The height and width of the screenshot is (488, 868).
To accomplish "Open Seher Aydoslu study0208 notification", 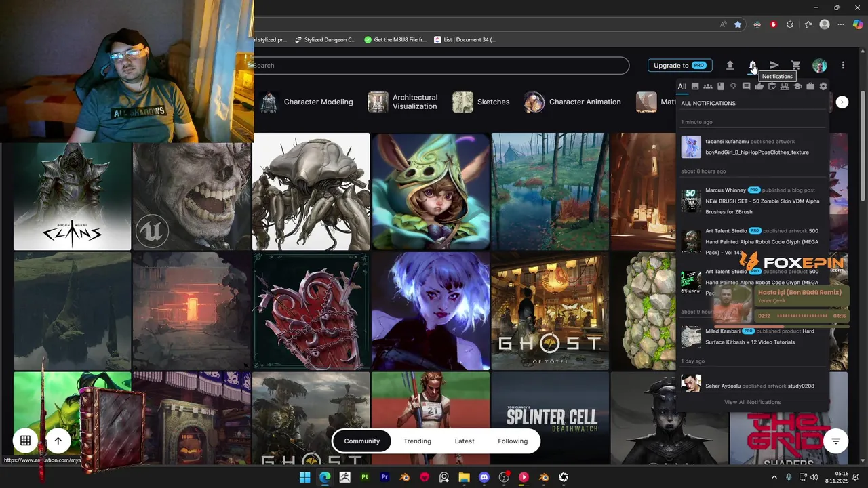I will point(752,385).
